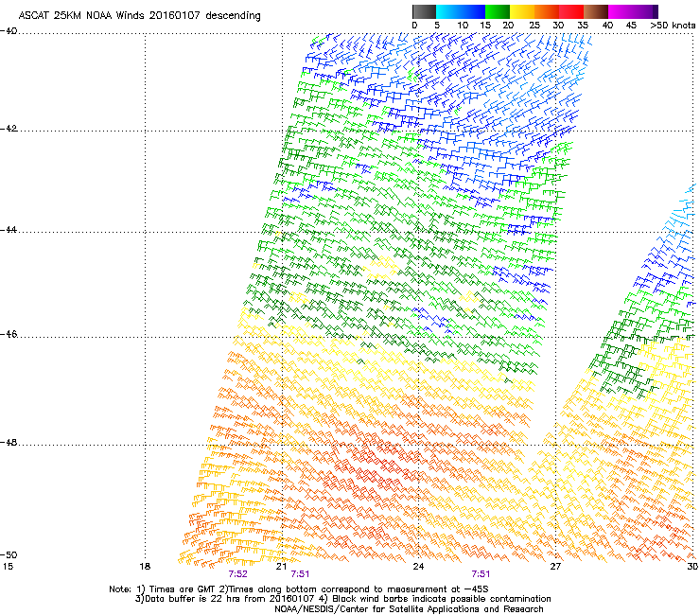This screenshot has width=700, height=615.
Task: Click the latitude label -46
Action: [x=9, y=335]
